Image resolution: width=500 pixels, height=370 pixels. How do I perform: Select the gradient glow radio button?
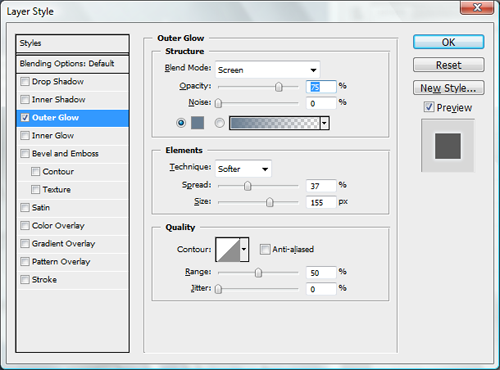point(219,123)
